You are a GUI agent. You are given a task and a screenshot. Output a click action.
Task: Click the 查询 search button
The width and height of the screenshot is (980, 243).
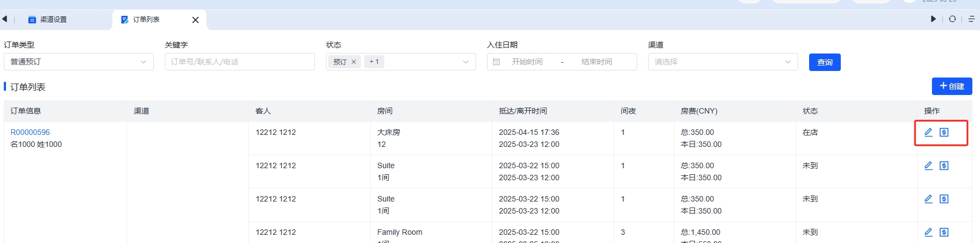[x=824, y=62]
